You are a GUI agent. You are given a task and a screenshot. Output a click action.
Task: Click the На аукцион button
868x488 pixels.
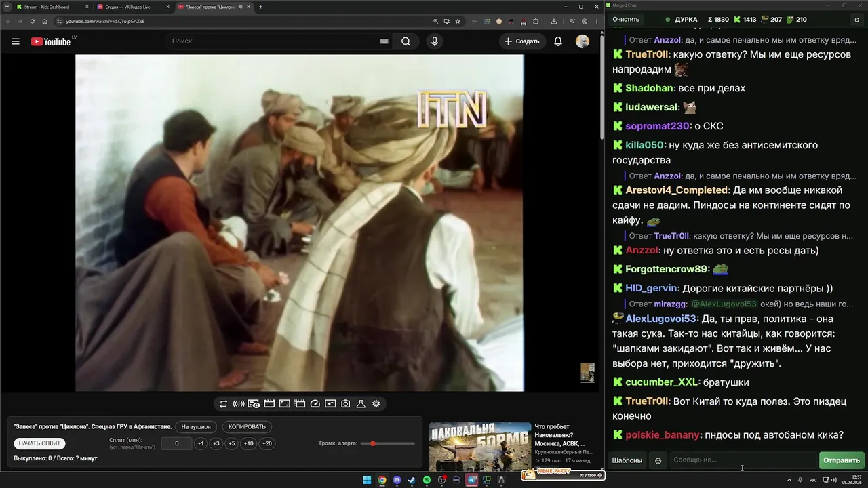(x=197, y=427)
